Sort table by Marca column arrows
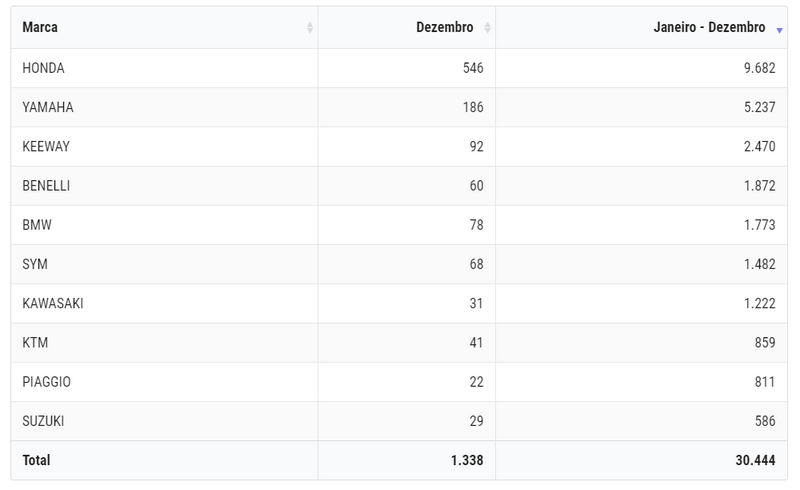The image size is (800, 490). (x=310, y=28)
